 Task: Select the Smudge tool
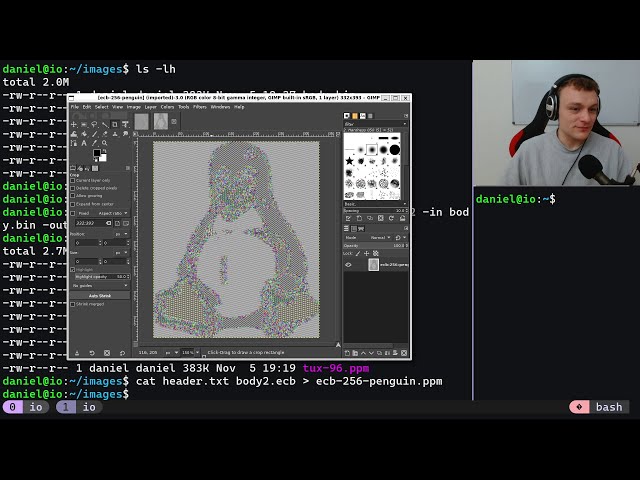[x=126, y=134]
